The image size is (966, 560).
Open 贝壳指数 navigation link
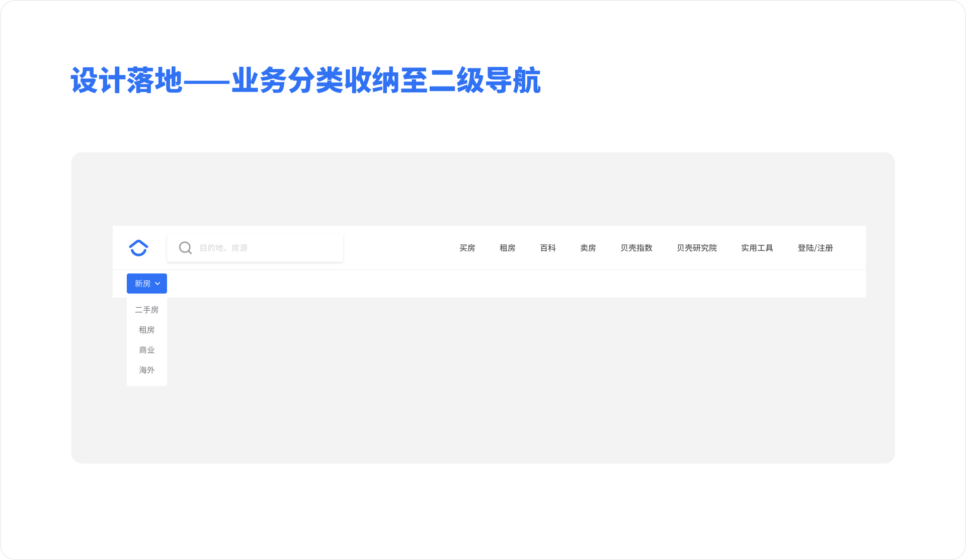coord(636,248)
